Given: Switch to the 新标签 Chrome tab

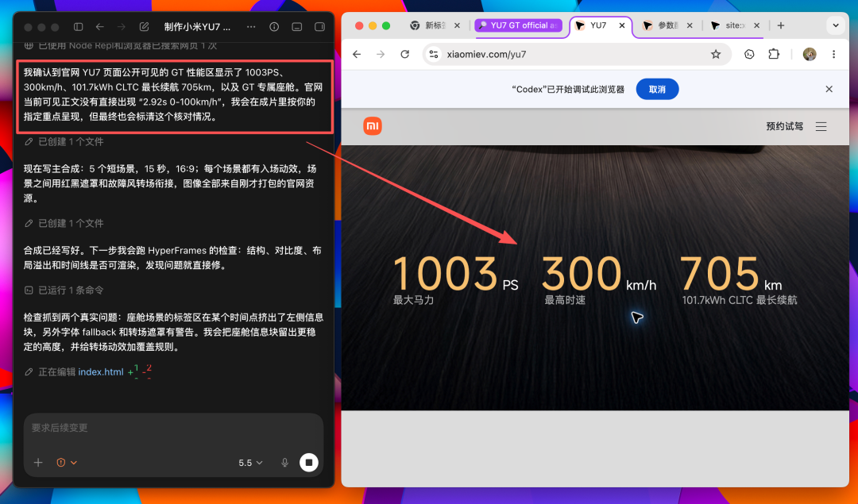Looking at the screenshot, I should (430, 25).
